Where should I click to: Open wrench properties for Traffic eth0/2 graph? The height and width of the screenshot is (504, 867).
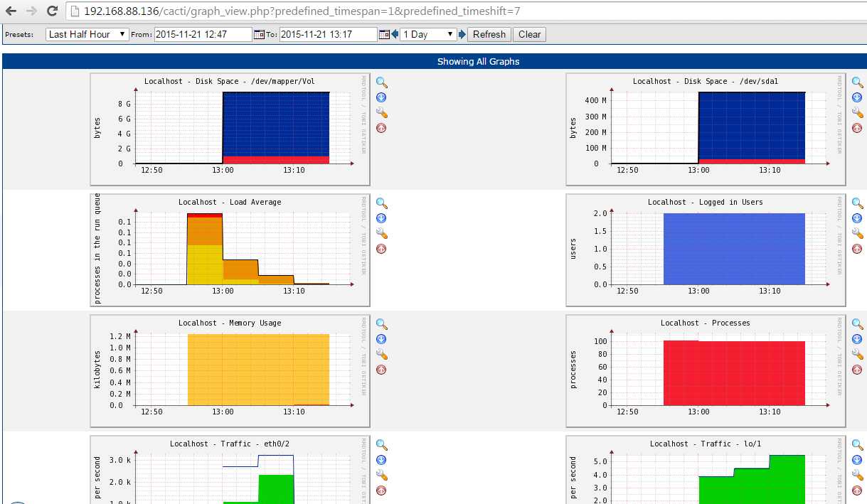[x=381, y=476]
